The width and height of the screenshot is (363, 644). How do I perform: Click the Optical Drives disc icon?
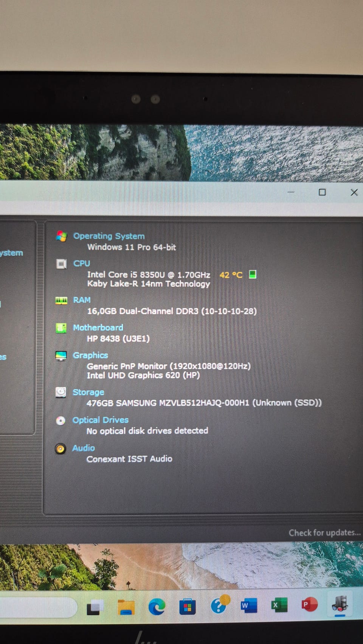pos(60,420)
